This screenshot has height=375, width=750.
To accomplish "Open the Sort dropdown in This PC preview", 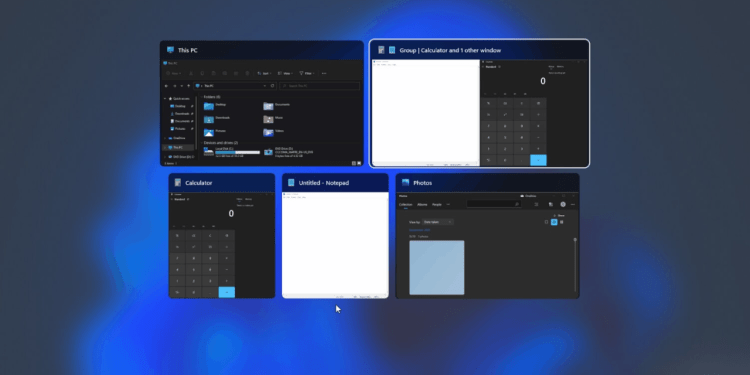I will (x=264, y=73).
